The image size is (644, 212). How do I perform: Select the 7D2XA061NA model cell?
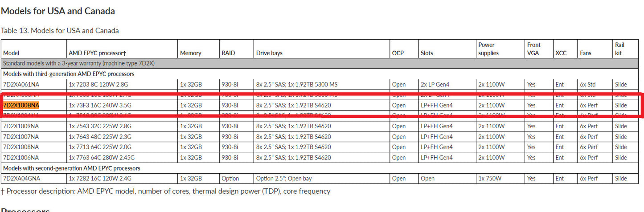(21, 85)
